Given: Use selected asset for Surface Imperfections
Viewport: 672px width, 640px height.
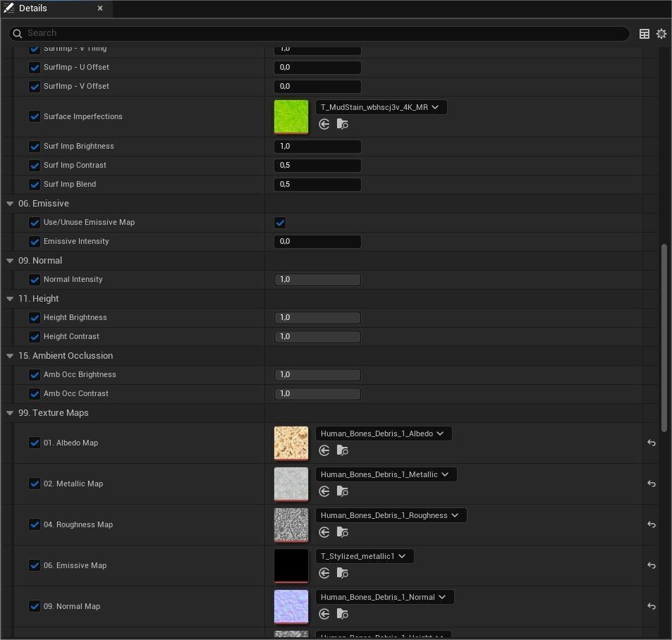Looking at the screenshot, I should [324, 124].
